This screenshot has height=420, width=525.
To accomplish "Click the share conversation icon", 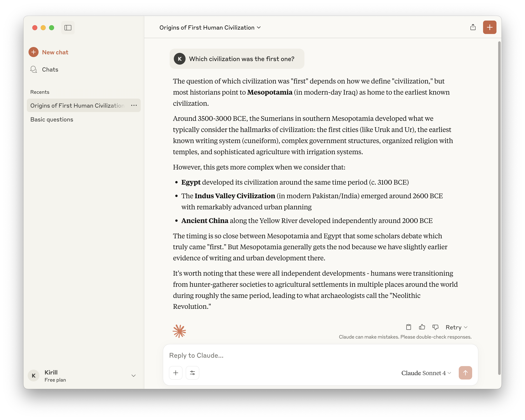I will pyautogui.click(x=473, y=27).
